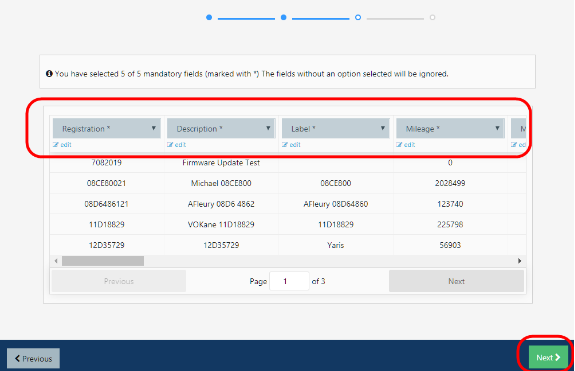
Task: Select cell VOKane 11D18829
Action: point(221,224)
